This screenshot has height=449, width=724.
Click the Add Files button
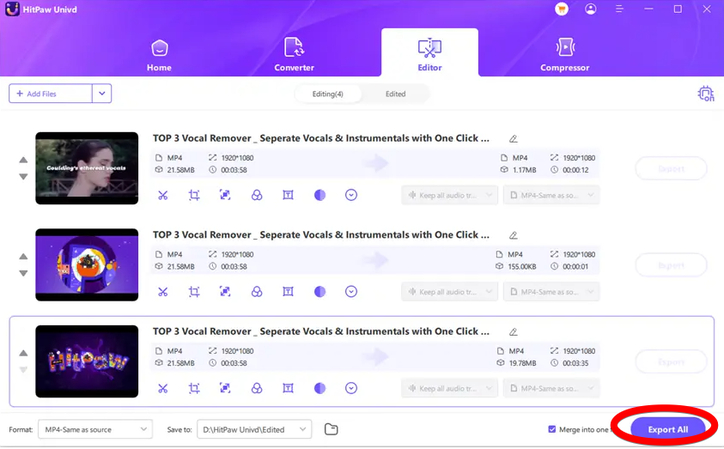coord(50,93)
